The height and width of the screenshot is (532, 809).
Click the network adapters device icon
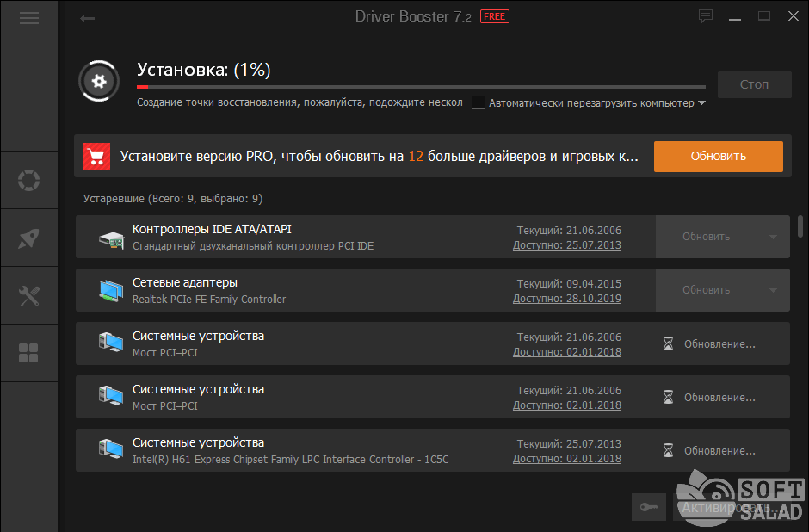(x=111, y=290)
